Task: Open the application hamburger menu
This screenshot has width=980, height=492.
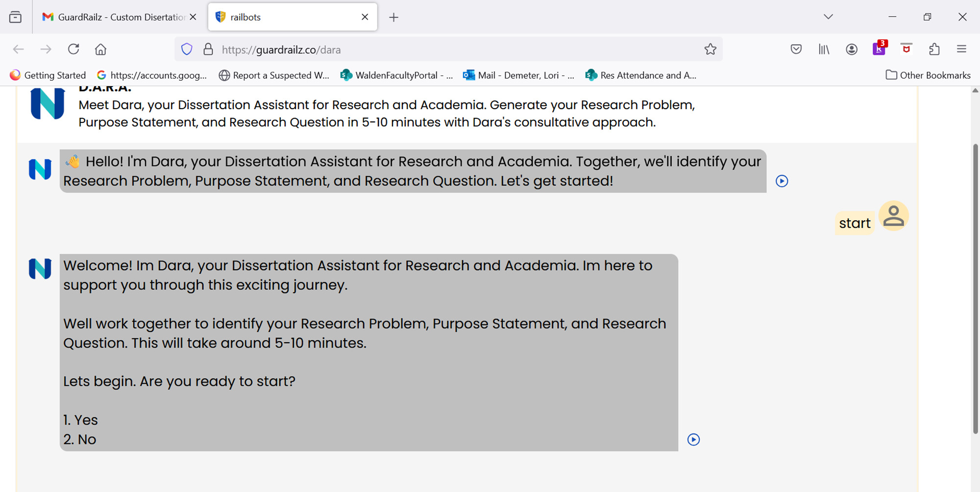Action: (961, 49)
